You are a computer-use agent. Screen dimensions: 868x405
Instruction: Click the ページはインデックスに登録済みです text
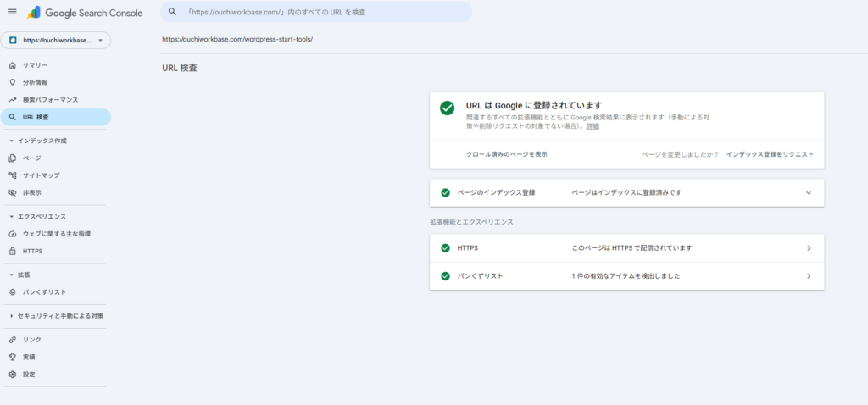pos(626,192)
